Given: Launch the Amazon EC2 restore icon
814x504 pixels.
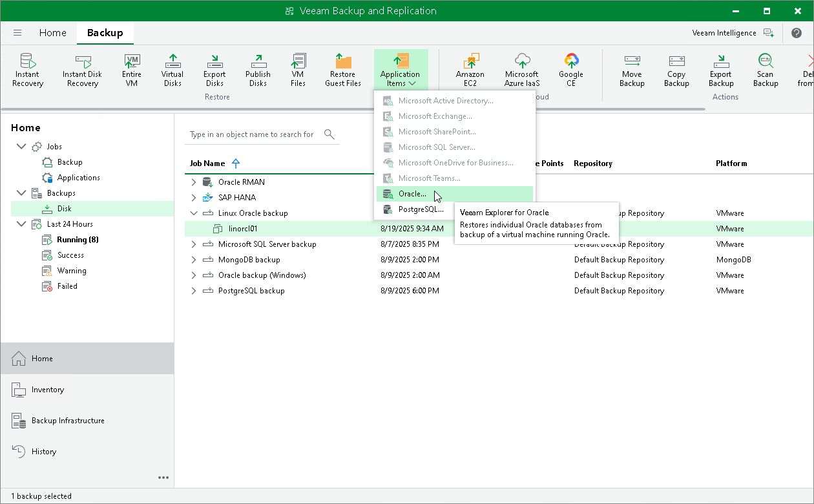Looking at the screenshot, I should [470, 69].
